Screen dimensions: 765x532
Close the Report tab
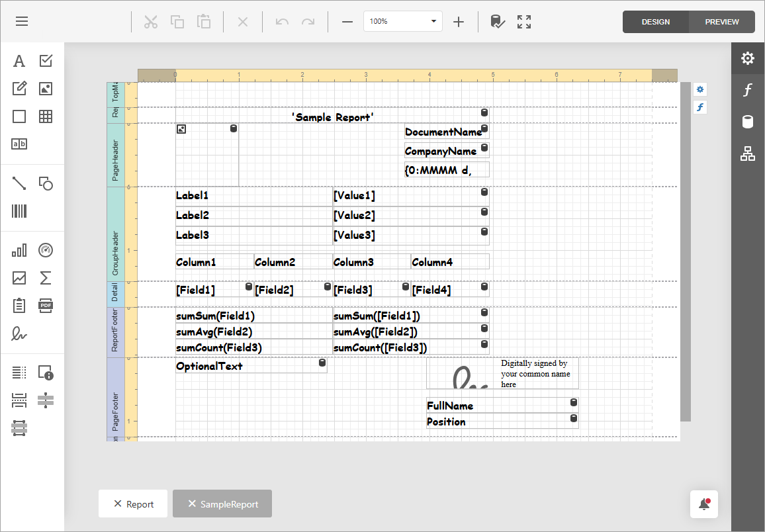118,504
